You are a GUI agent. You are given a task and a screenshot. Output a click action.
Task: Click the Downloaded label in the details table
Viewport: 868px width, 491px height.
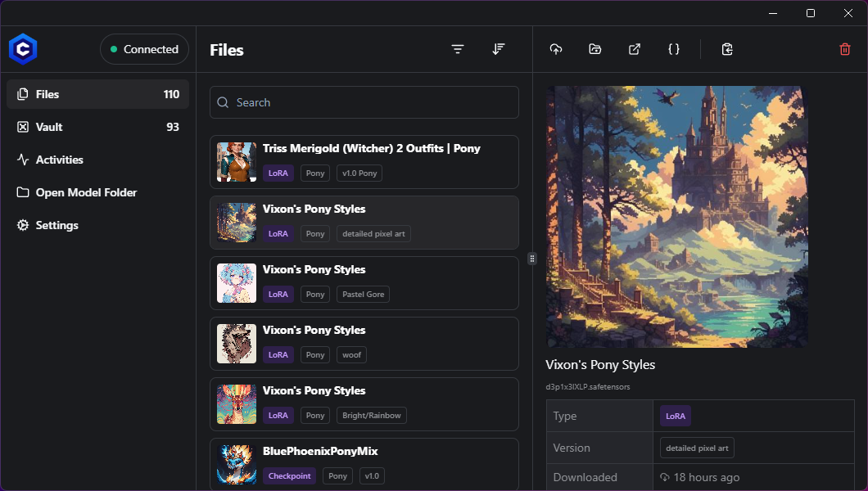(x=585, y=477)
